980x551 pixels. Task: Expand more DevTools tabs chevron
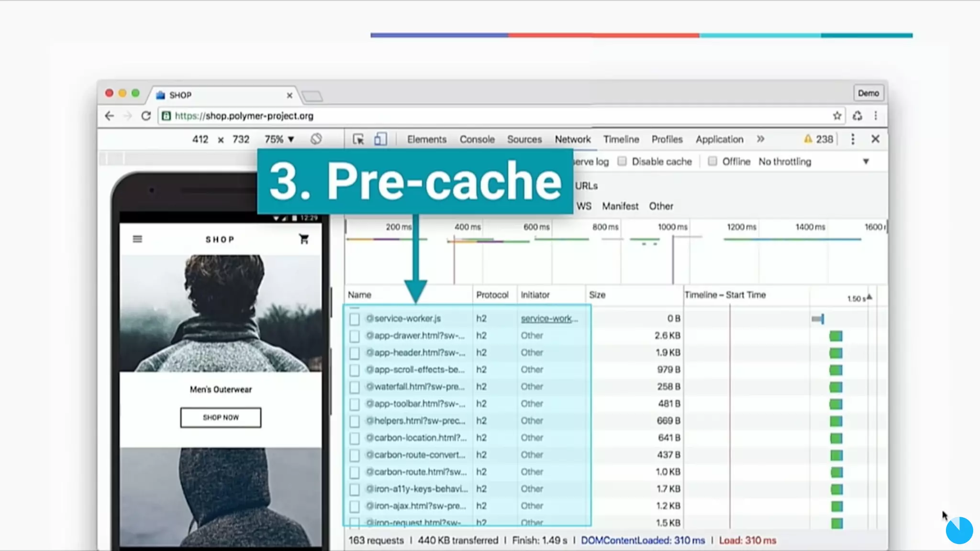pos(760,139)
